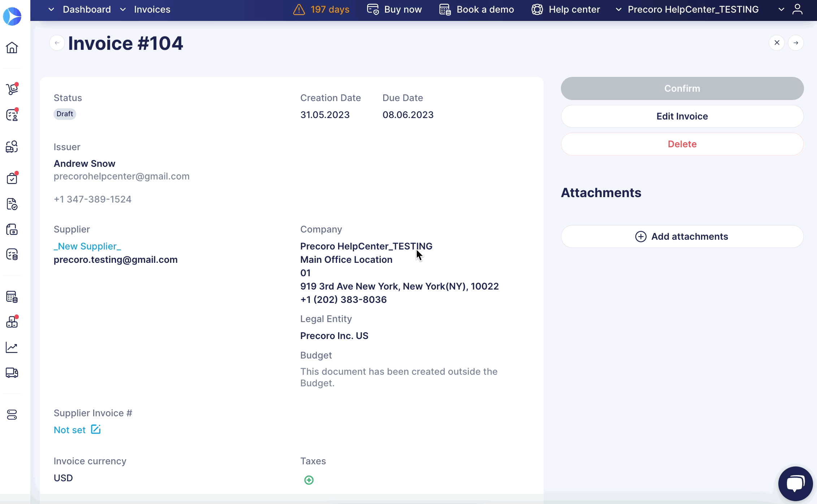Click the Attachments heading

click(601, 193)
